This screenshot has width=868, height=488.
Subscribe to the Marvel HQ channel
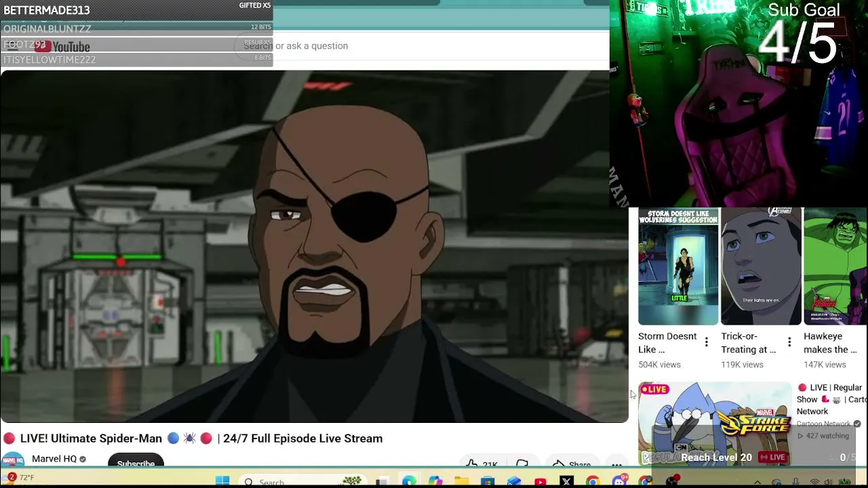136,461
